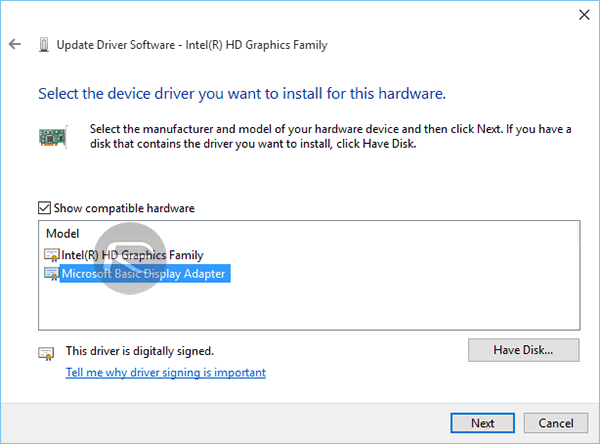
Task: Click the 'Select the device driver' heading
Action: click(x=241, y=93)
